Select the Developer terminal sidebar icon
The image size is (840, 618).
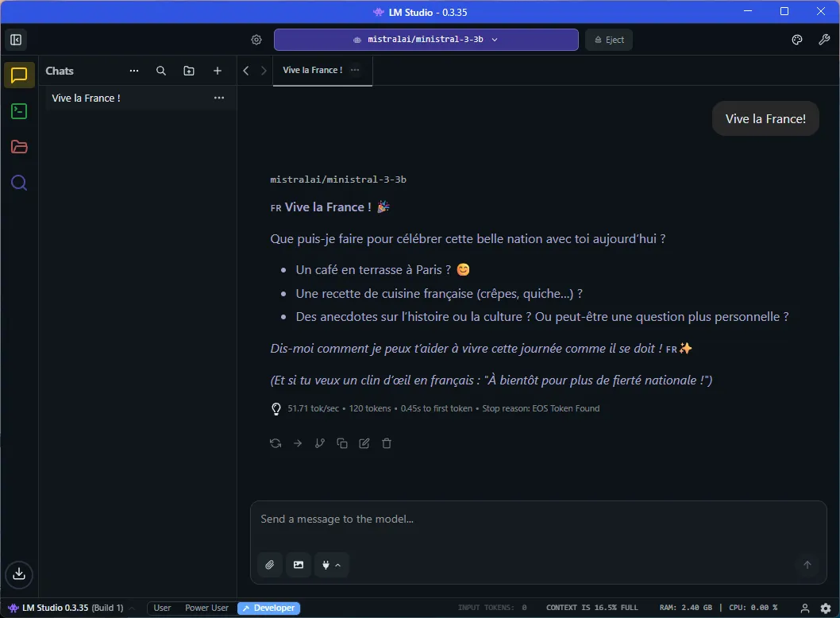18,110
